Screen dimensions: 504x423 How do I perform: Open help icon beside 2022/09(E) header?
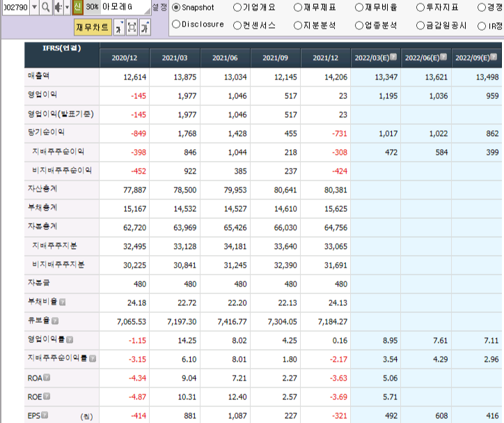pyautogui.click(x=494, y=57)
